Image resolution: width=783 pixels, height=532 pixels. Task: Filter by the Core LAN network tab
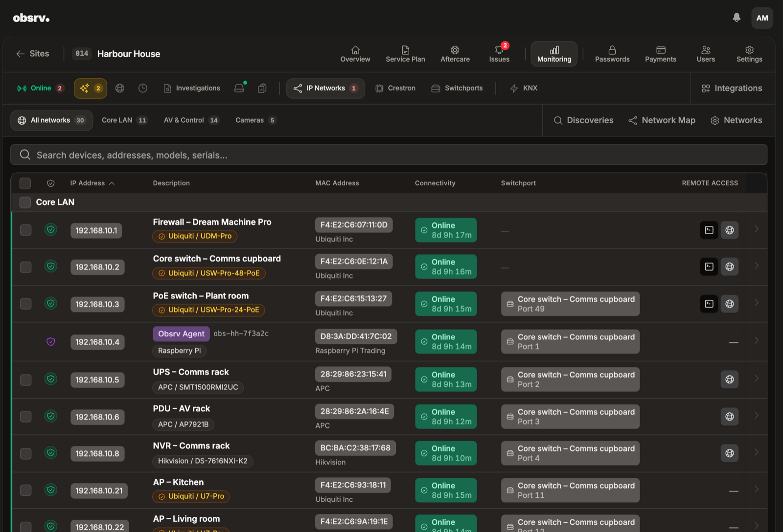coord(124,120)
